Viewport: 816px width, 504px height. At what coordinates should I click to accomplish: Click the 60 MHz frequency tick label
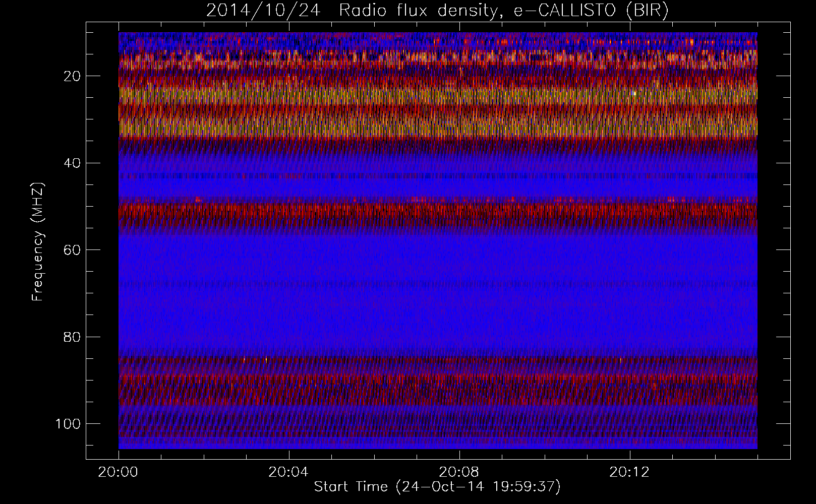(x=72, y=250)
